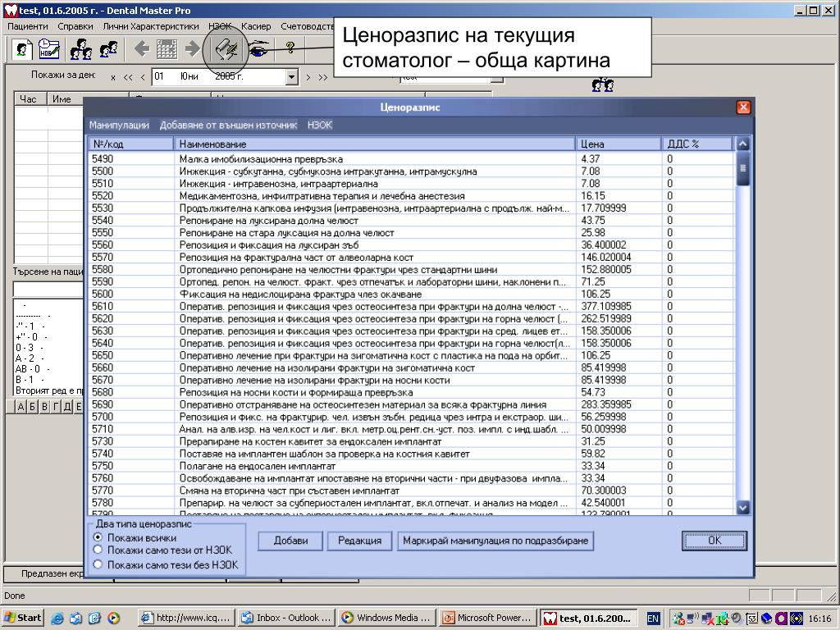Click the scroll up arrow of price list
Image resolution: width=840 pixels, height=630 pixels.
[x=742, y=144]
